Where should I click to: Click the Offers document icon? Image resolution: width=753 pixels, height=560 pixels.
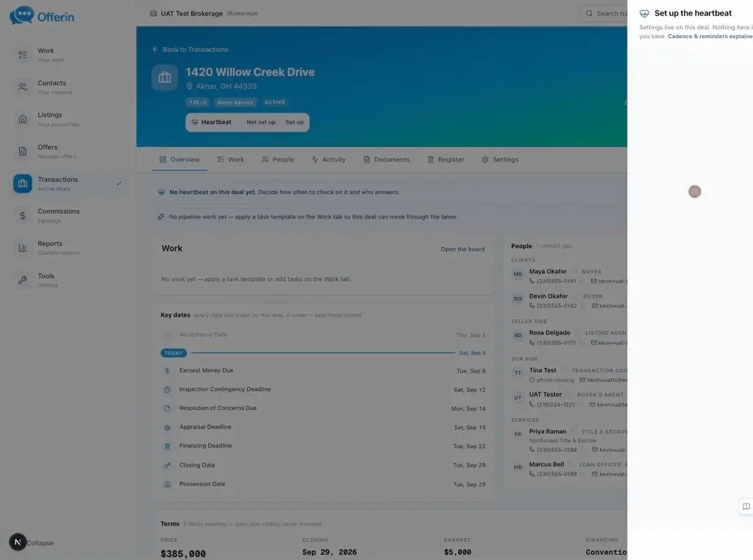[23, 151]
